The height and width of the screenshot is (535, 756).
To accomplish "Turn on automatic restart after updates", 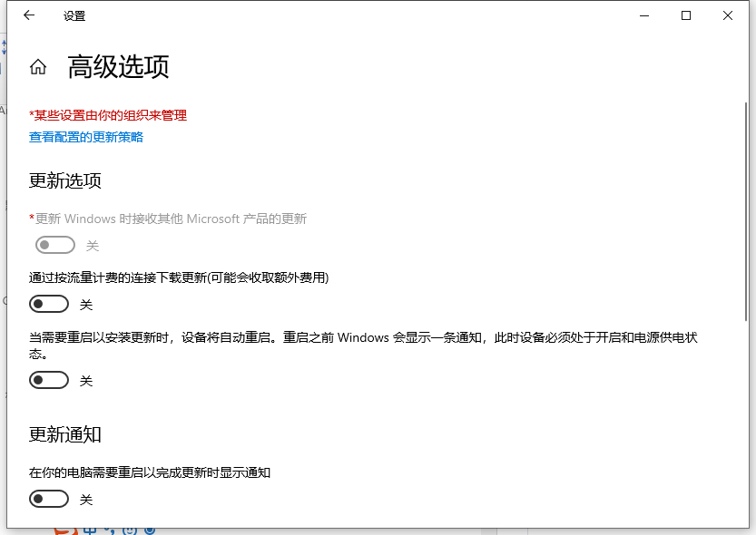I will tap(49, 380).
